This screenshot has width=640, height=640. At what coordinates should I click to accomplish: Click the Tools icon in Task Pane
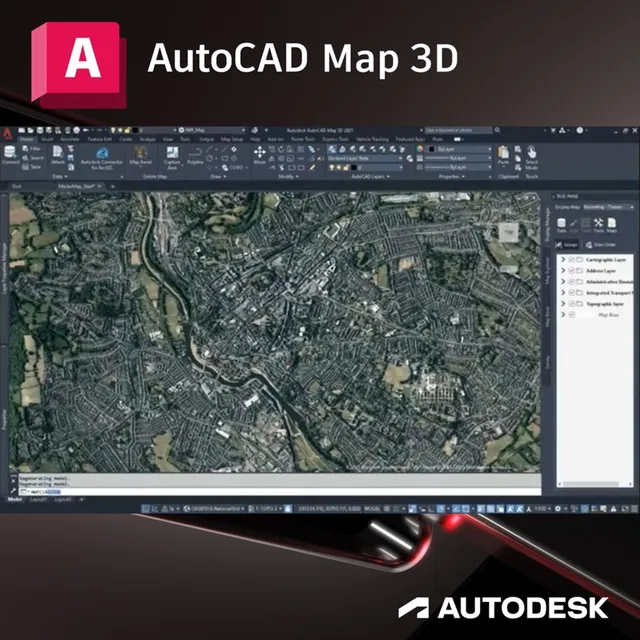598,225
